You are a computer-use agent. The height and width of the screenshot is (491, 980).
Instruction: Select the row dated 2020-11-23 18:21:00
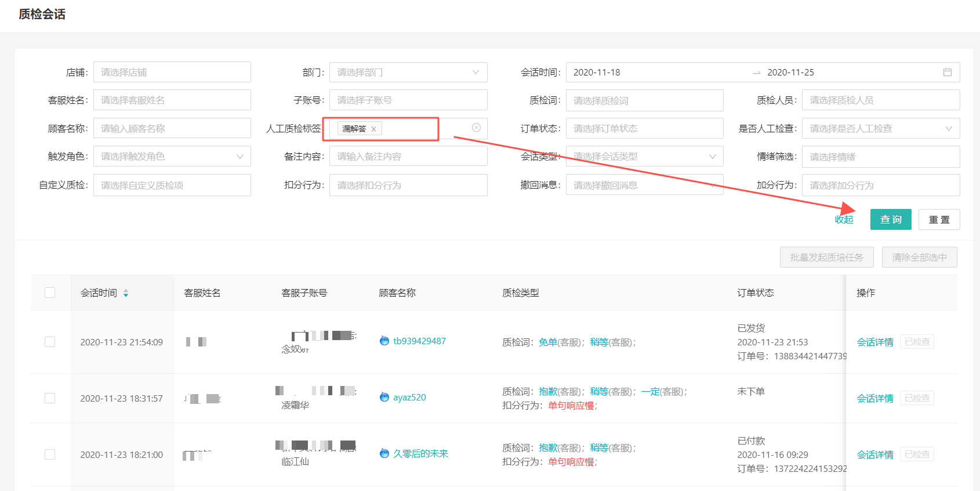coord(50,454)
